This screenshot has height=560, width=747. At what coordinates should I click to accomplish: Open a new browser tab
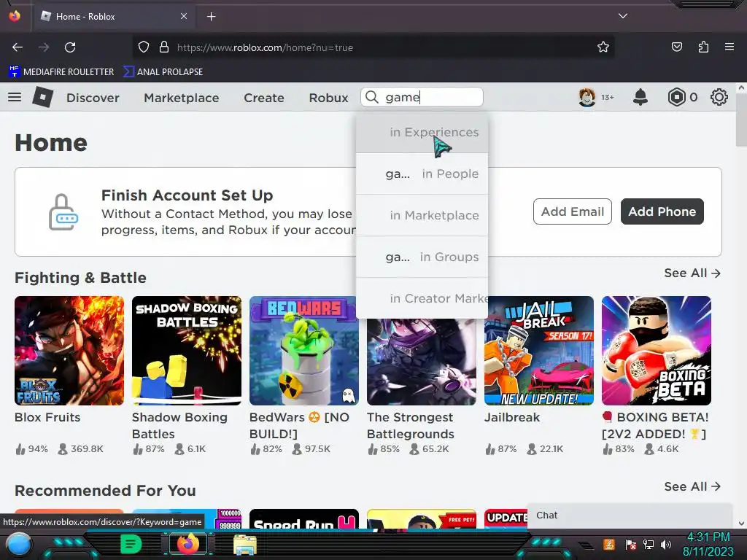pos(211,17)
